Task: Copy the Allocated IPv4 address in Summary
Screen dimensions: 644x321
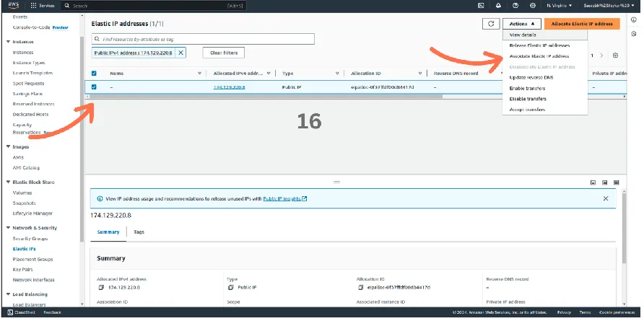Action: pyautogui.click(x=100, y=287)
